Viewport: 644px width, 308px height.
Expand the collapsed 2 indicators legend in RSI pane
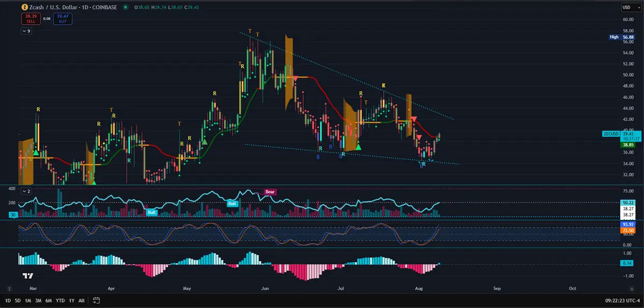26,190
